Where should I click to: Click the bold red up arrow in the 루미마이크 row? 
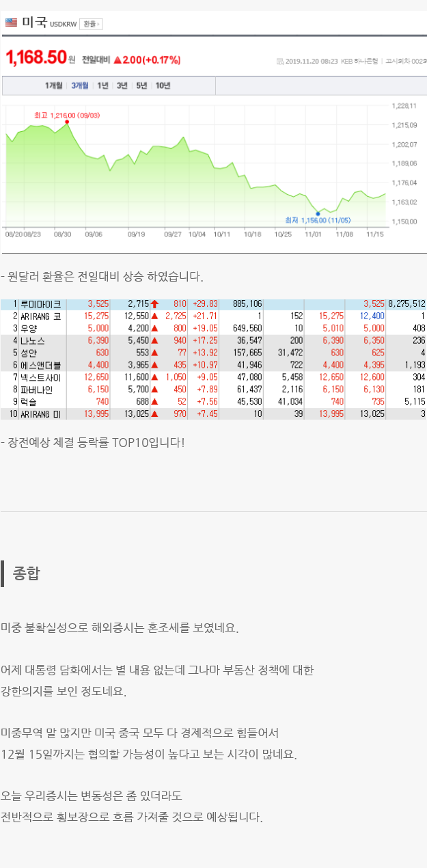[x=154, y=303]
